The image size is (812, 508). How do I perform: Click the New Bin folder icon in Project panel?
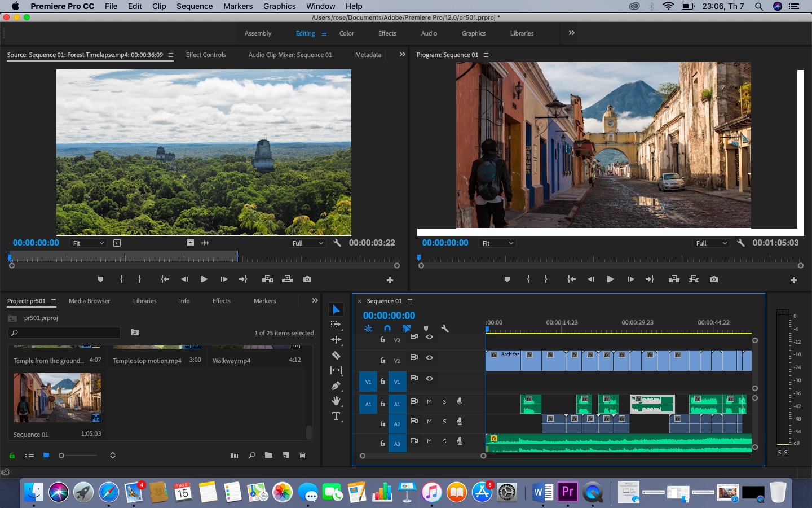pos(268,455)
